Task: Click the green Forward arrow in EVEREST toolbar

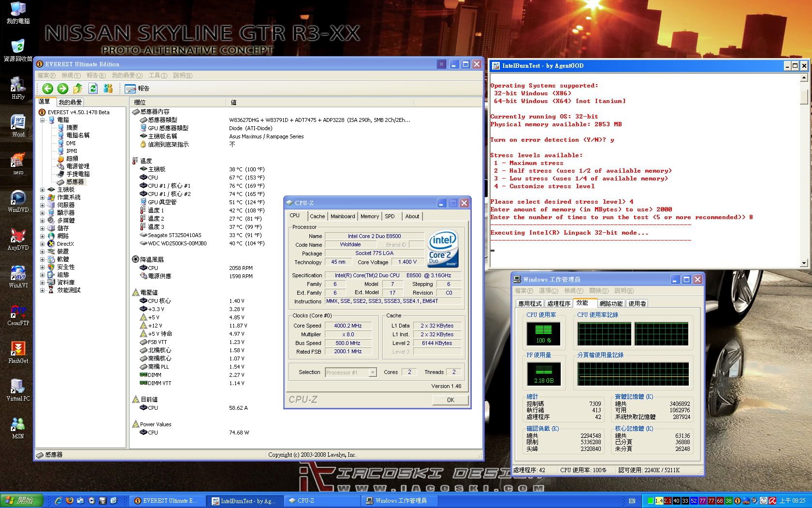Action: [x=63, y=89]
